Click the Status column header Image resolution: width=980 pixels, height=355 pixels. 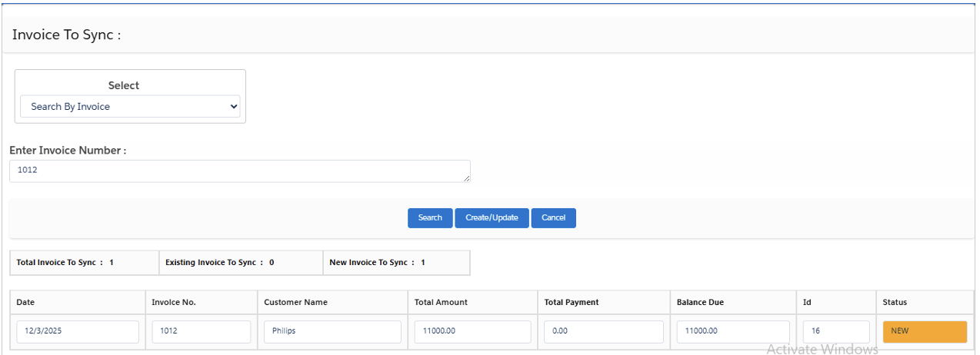point(895,303)
